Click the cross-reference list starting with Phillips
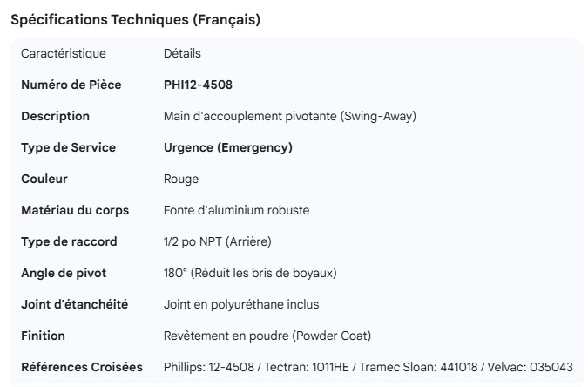Screen dimensions: 588x387 pos(368,367)
